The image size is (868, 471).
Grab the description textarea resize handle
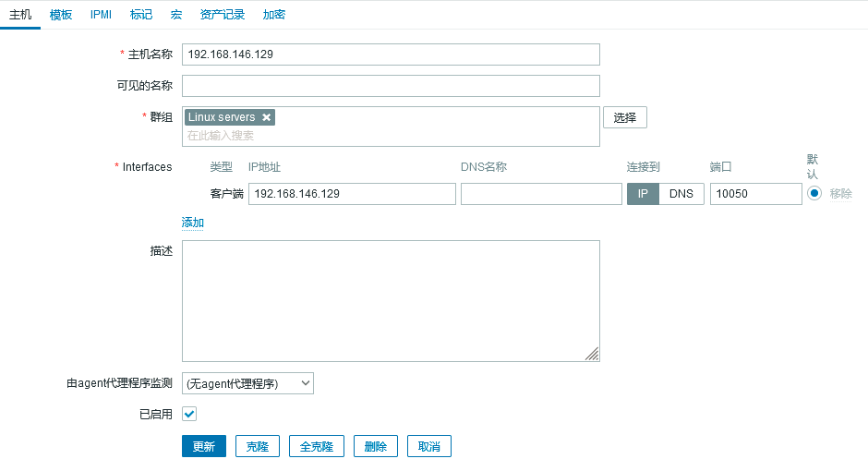pyautogui.click(x=592, y=355)
